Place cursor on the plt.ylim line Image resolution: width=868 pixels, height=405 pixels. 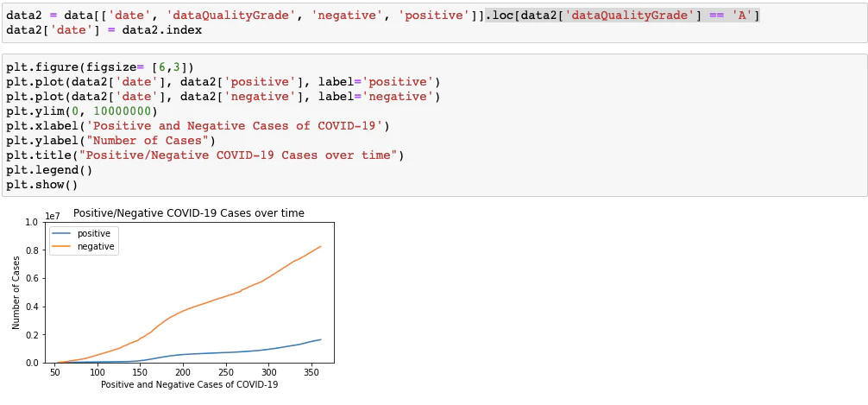point(82,111)
